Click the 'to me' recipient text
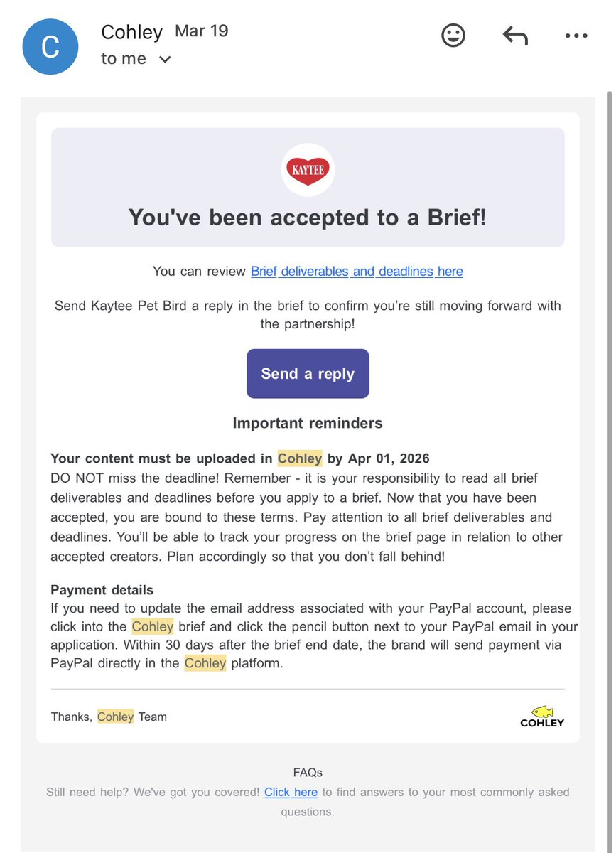This screenshot has height=853, width=616. (124, 58)
